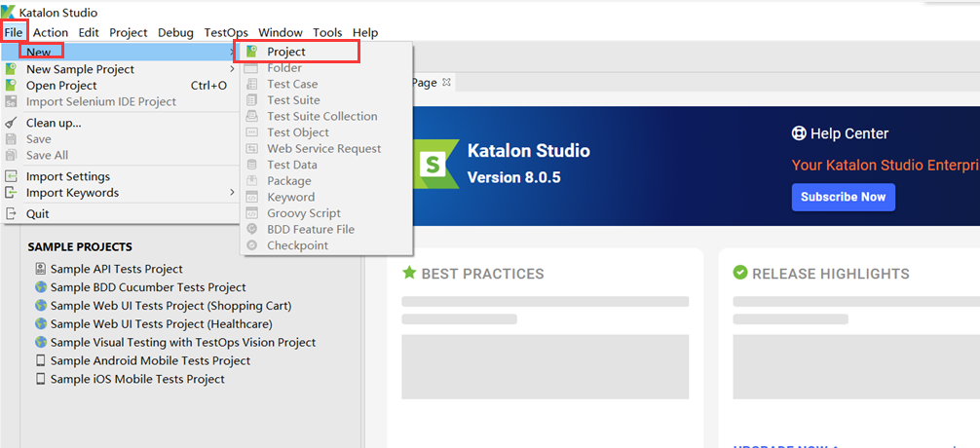This screenshot has width=980, height=448.
Task: Close the Page tab using its X
Action: click(446, 83)
